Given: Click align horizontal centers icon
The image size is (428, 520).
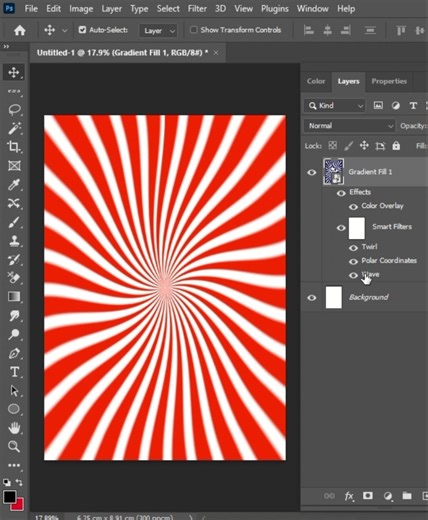Looking at the screenshot, I should point(327,30).
